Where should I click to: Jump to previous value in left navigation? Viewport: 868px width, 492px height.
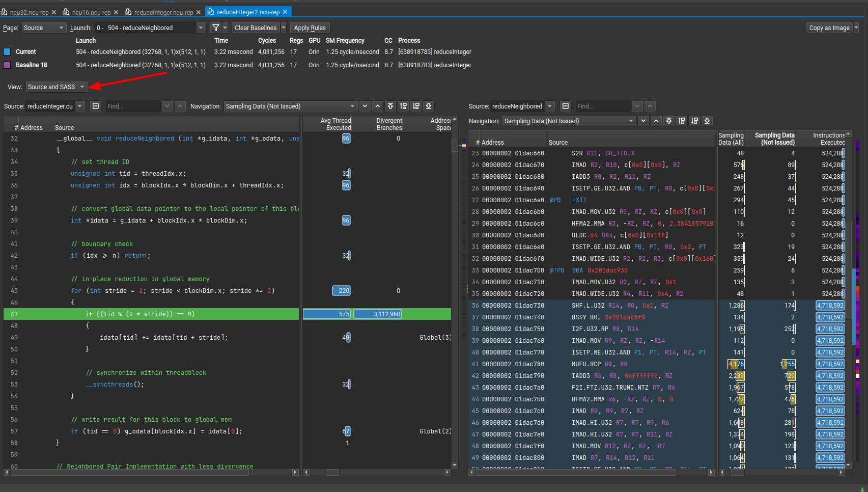(377, 106)
